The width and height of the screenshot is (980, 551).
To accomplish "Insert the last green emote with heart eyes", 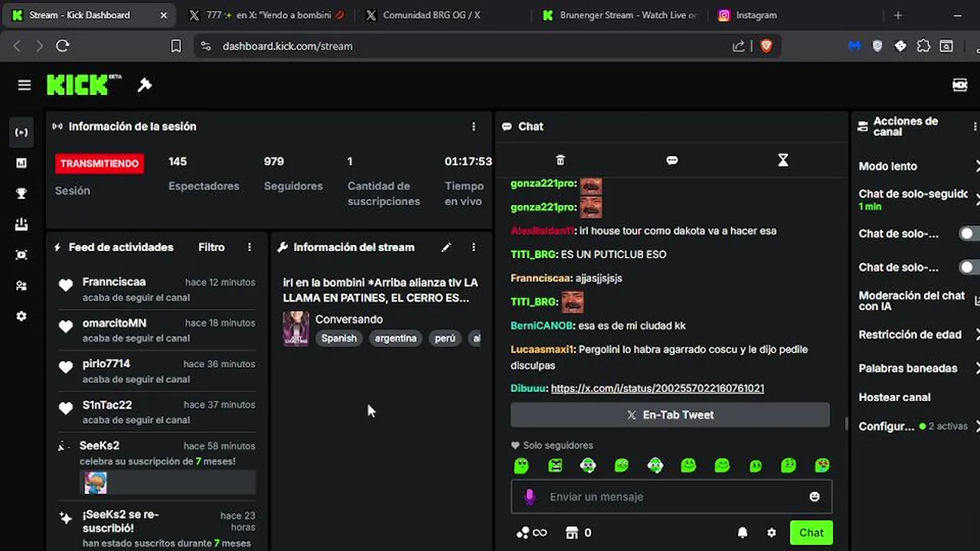I will click(x=822, y=465).
